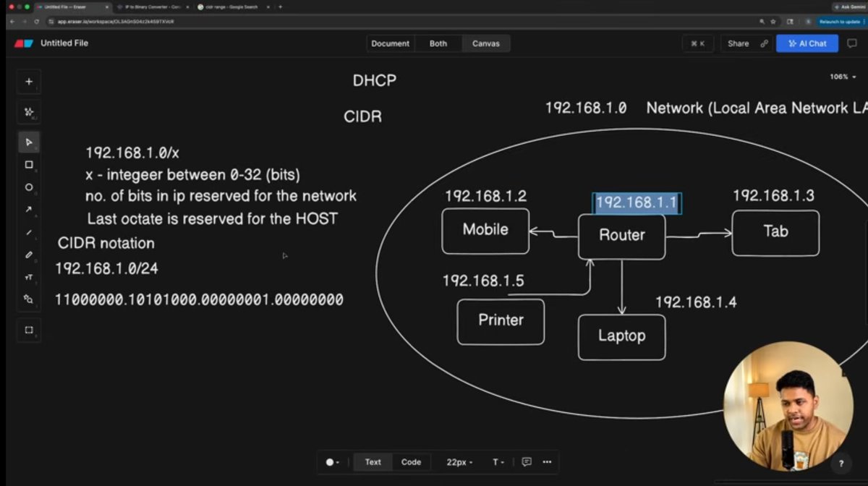This screenshot has height=486, width=868.
Task: Click the Eraser logo in header
Action: (24, 43)
